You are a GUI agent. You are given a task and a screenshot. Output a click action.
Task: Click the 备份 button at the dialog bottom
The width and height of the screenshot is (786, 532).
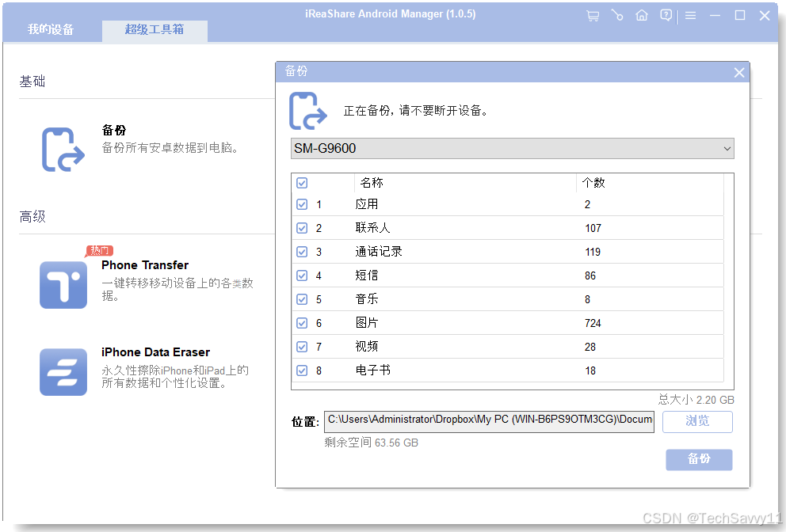[699, 459]
